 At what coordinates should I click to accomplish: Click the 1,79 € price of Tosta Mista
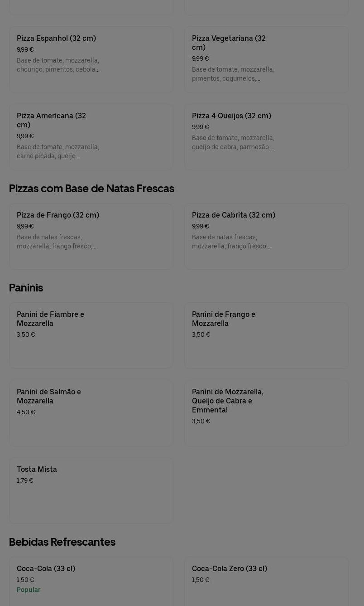(x=25, y=480)
